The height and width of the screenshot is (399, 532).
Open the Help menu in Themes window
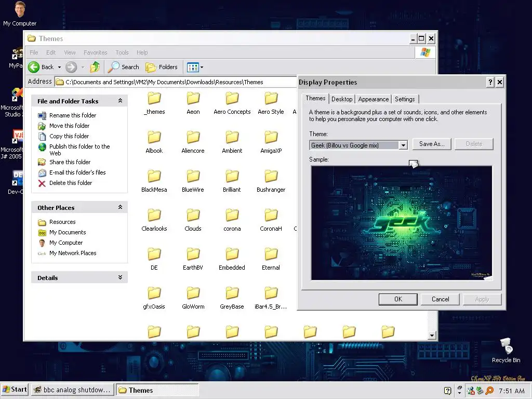pyautogui.click(x=142, y=52)
